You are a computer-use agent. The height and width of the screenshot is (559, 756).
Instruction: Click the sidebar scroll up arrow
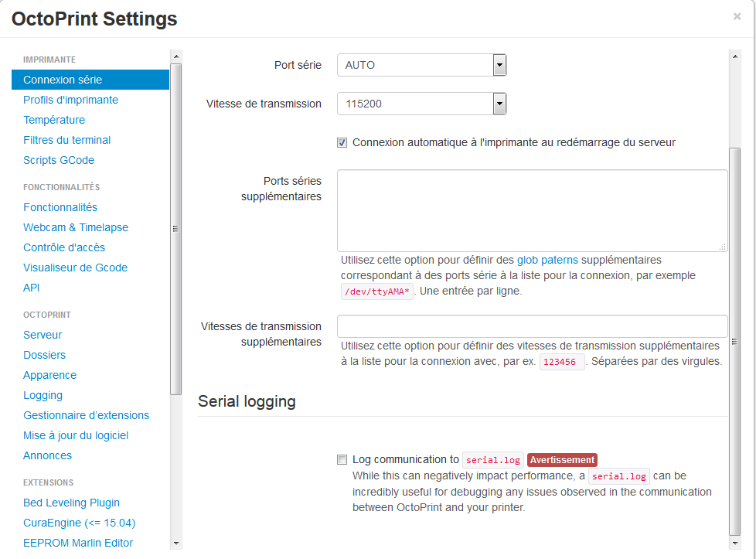[x=176, y=56]
